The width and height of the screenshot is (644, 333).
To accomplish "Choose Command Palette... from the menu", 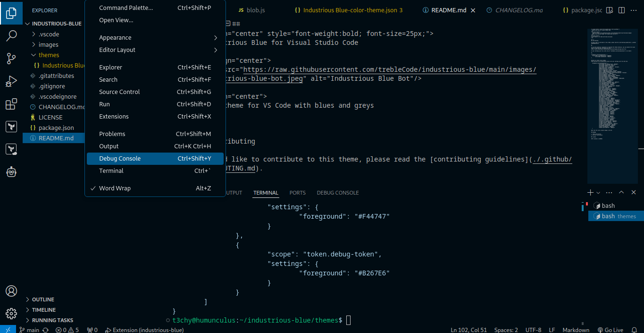I will pyautogui.click(x=155, y=8).
